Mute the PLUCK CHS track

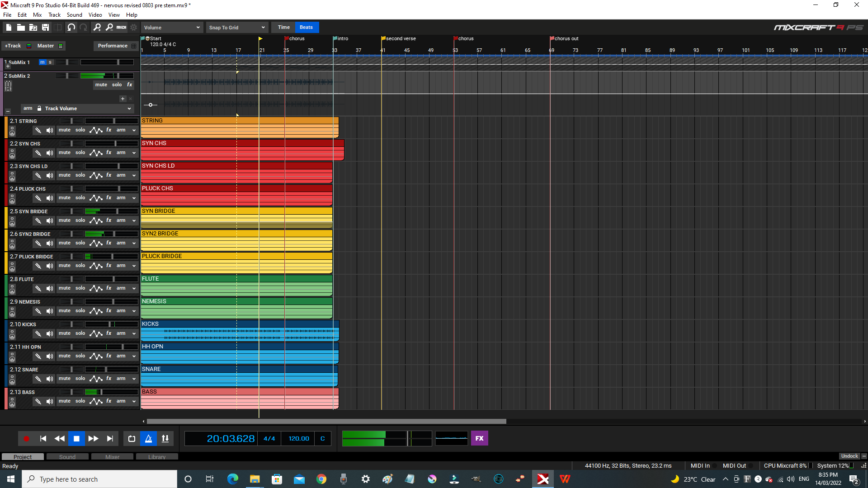point(65,197)
